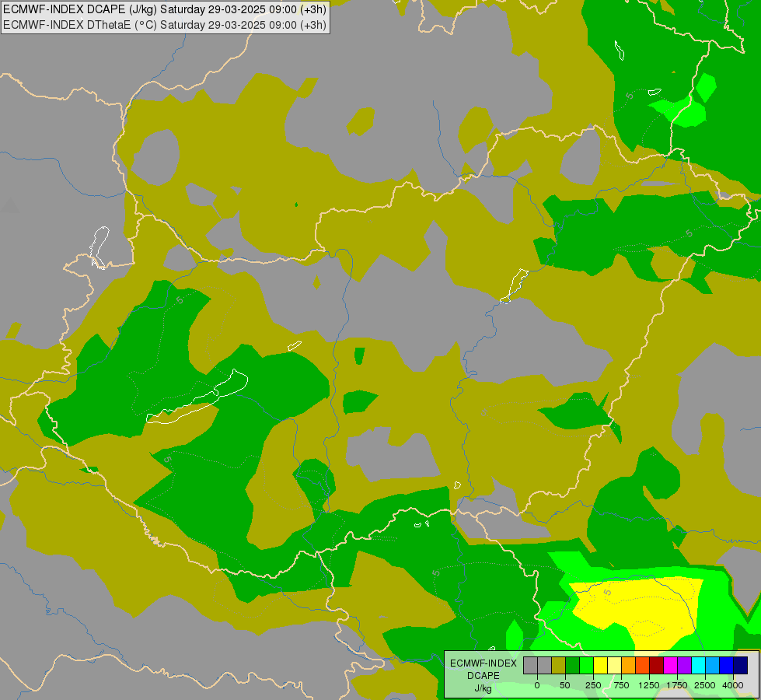
Task: Click the ECMWF-INDEX label in the legend
Action: [483, 663]
